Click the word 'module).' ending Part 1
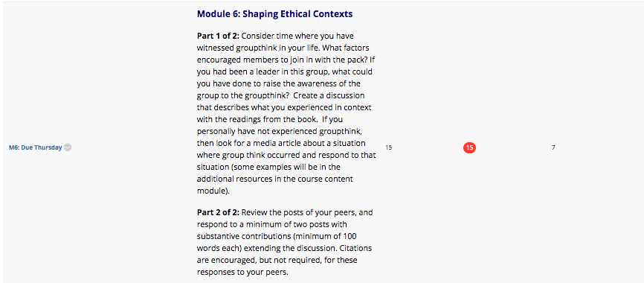This screenshot has height=283, width=644. 213,191
